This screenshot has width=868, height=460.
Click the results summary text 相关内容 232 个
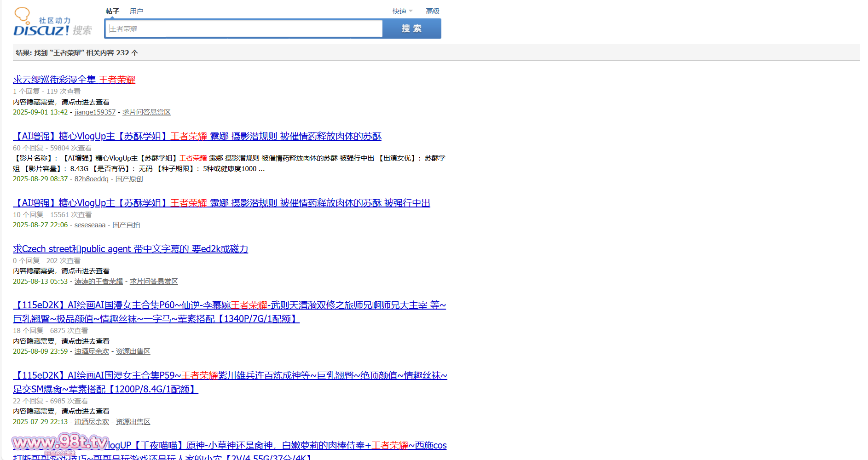pyautogui.click(x=112, y=53)
